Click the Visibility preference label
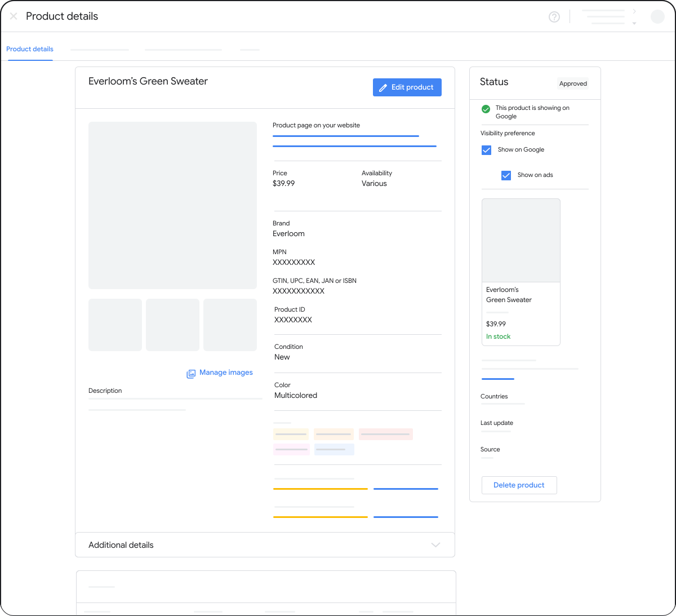Screen dimensions: 676x616 tap(508, 134)
